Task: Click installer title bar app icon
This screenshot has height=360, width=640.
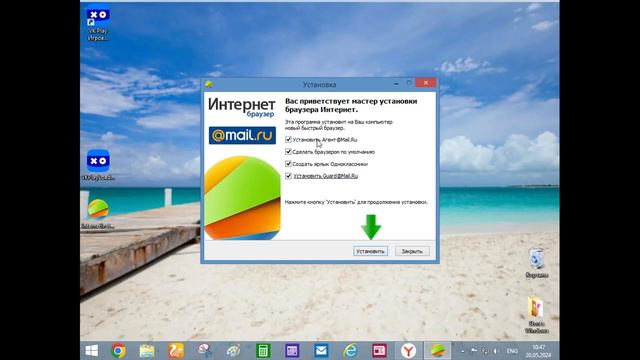Action: pyautogui.click(x=209, y=84)
